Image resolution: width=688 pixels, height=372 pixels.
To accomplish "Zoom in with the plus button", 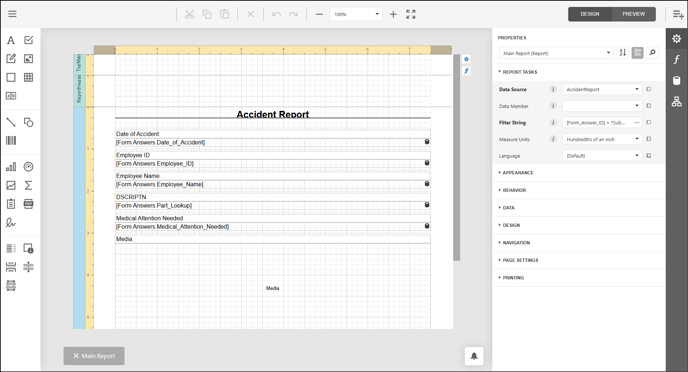I will [393, 14].
